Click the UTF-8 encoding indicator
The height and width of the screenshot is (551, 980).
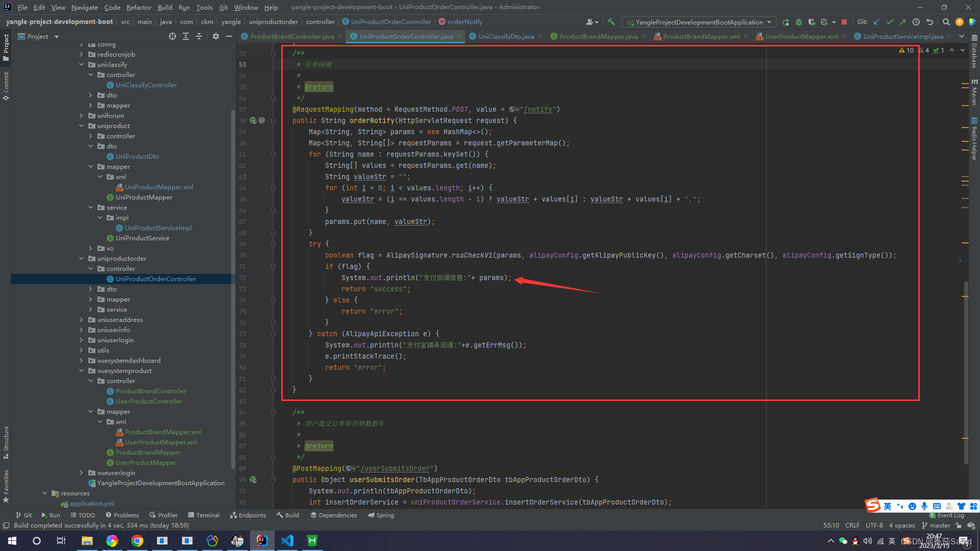click(874, 525)
